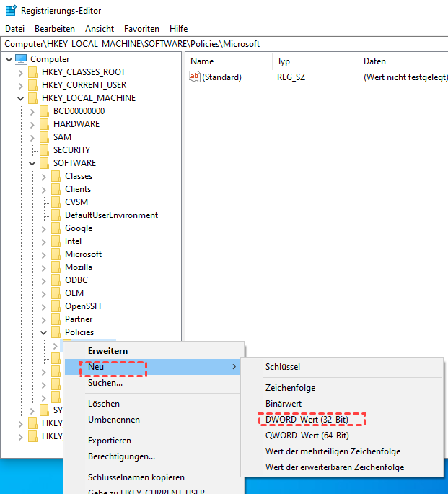
Task: Open the Favoriten menu
Action: [x=141, y=29]
